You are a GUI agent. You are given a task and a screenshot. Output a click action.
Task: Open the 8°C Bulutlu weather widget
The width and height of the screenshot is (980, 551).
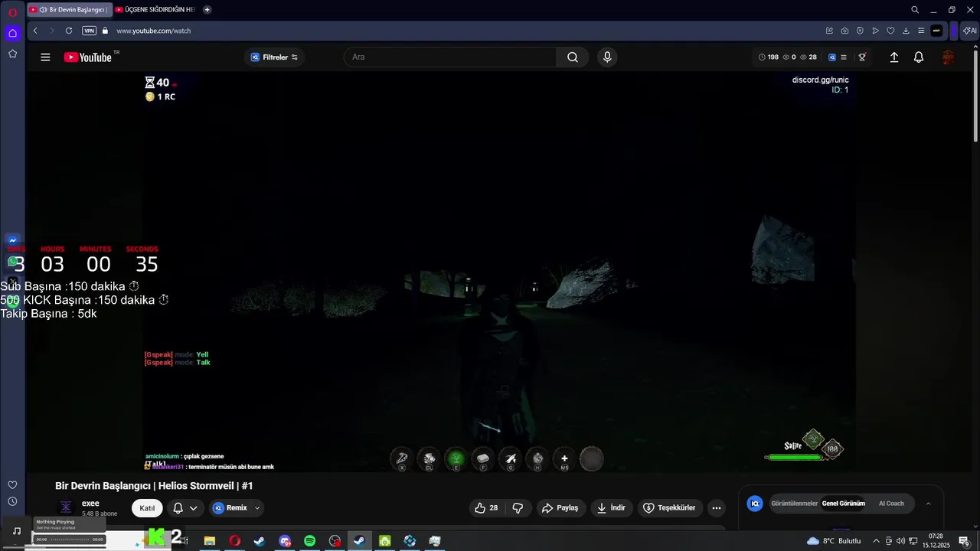coord(834,541)
